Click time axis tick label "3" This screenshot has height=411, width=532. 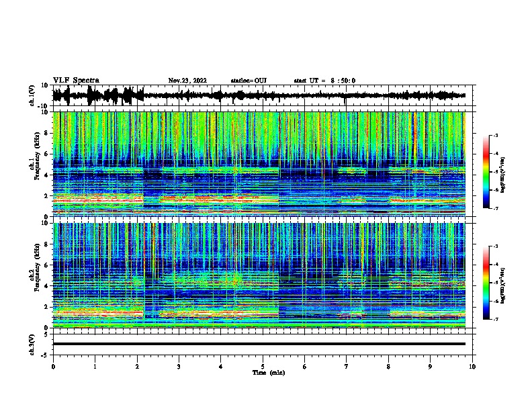(179, 367)
